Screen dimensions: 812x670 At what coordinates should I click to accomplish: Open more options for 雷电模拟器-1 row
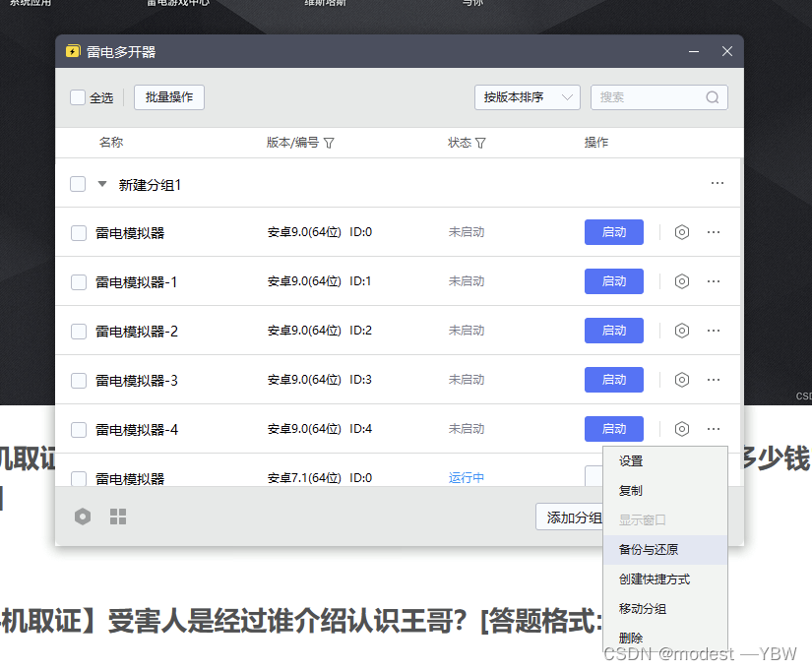pyautogui.click(x=714, y=281)
